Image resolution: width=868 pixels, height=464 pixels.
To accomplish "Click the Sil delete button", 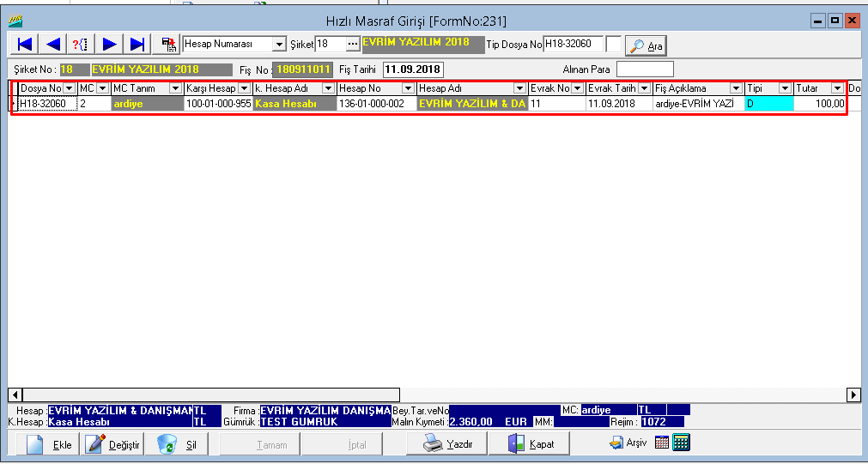I will point(177,444).
